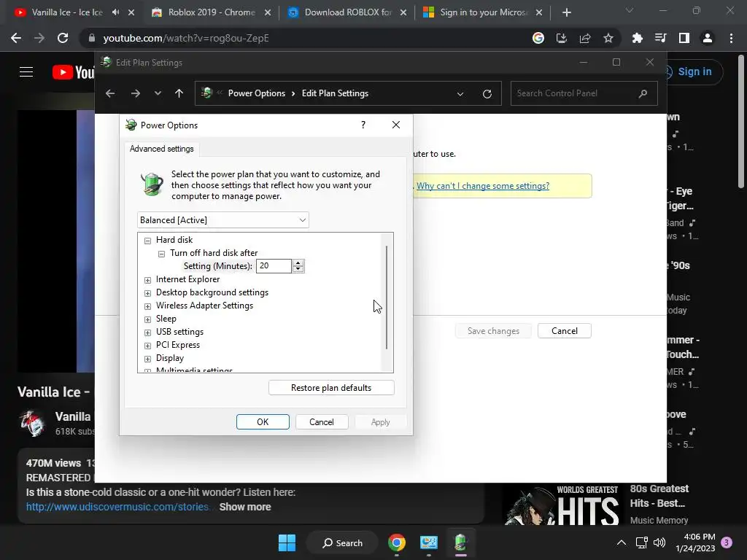
Task: Open volume control in system tray
Action: [659, 542]
